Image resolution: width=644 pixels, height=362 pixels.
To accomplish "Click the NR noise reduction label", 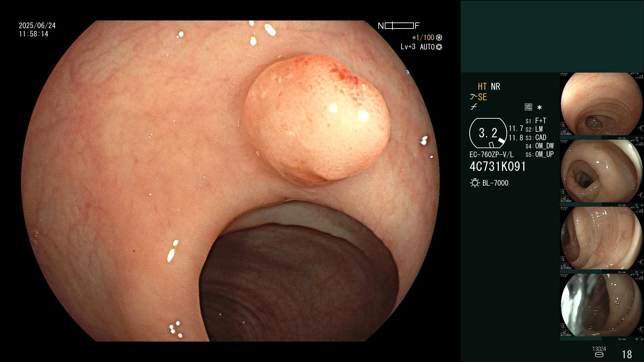I will (495, 86).
